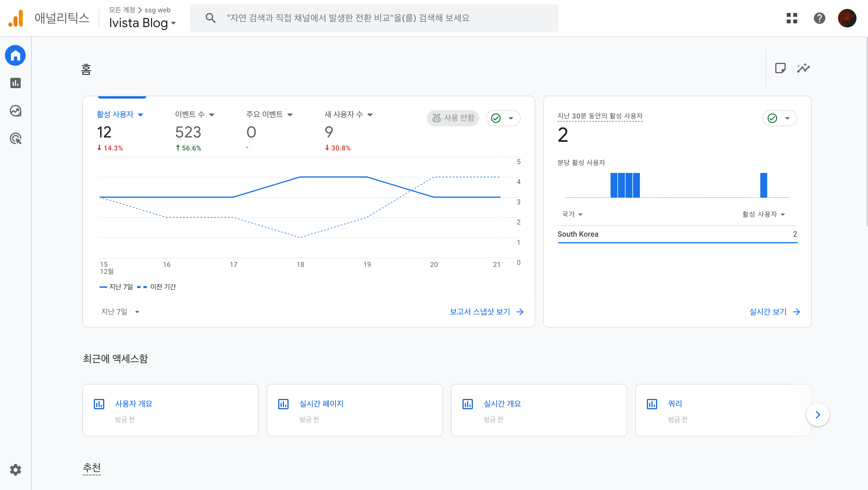Select the Reports icon in left sidebar
Viewport: 868px width, 490px height.
coord(15,83)
